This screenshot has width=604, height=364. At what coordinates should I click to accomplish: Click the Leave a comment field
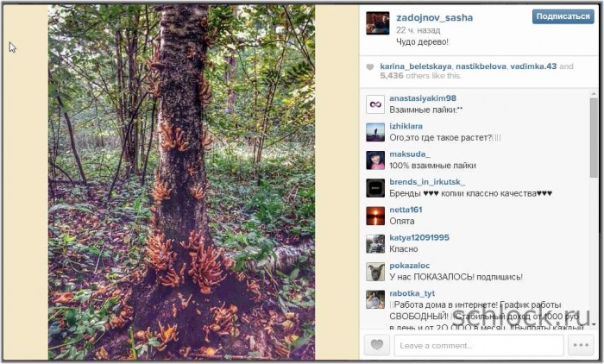(477, 345)
